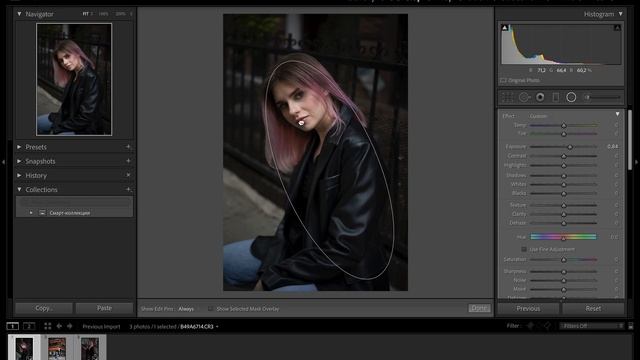Expand the smart collections set in Collections
Screen dimensions: 640x360
[x=31, y=213]
